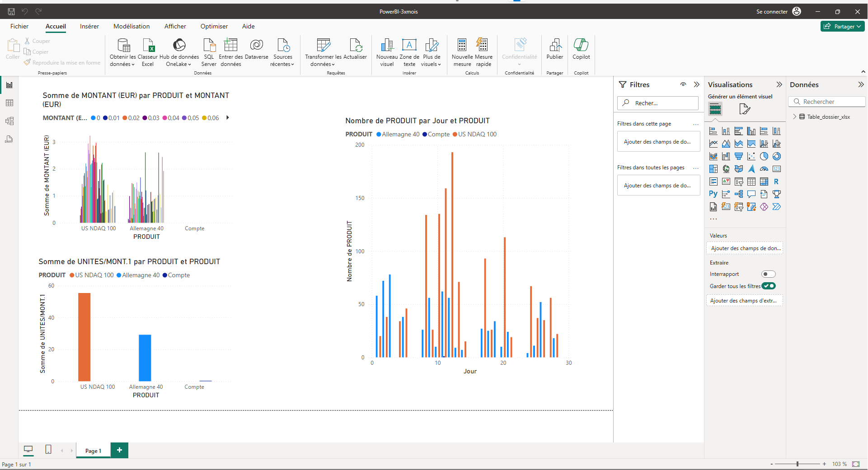Select the pie chart visualization
The image size is (868, 470).
[x=764, y=156]
